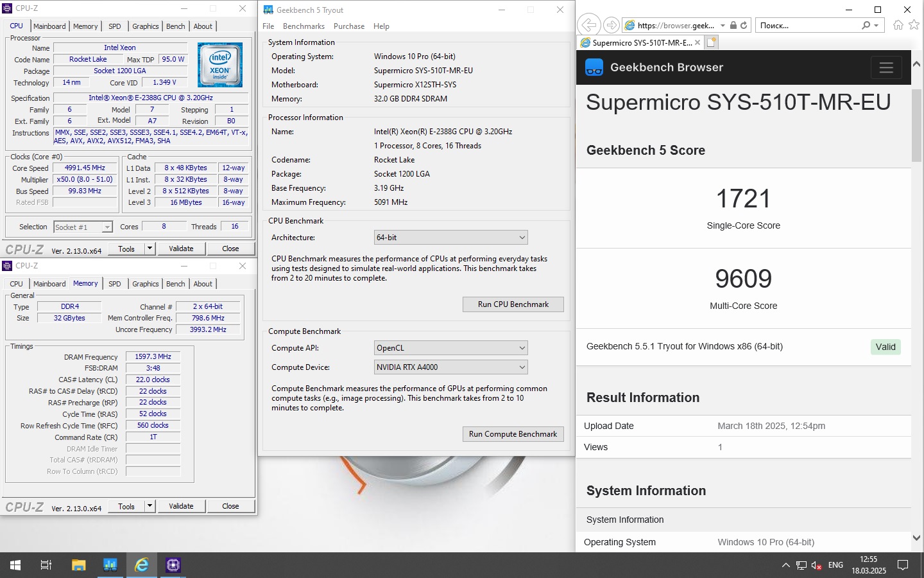Click the top CPU-Z window title icon
The image size is (924, 578).
8,8
